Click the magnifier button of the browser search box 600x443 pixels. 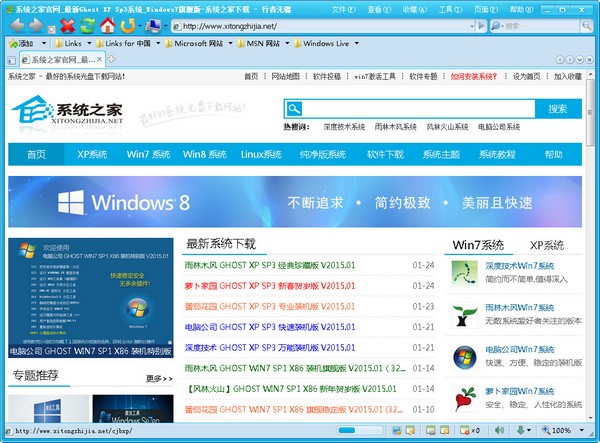coord(587,26)
